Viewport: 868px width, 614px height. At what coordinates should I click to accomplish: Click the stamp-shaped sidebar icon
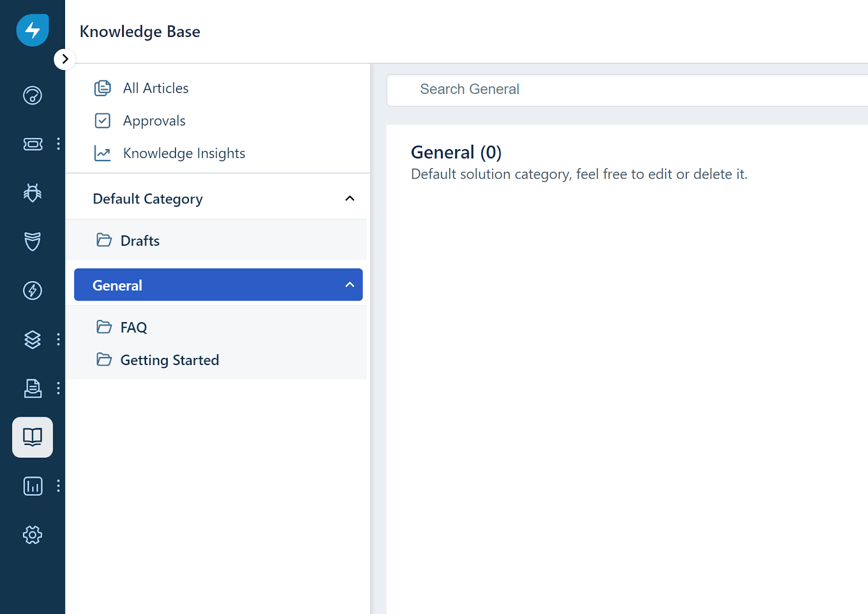[x=33, y=388]
